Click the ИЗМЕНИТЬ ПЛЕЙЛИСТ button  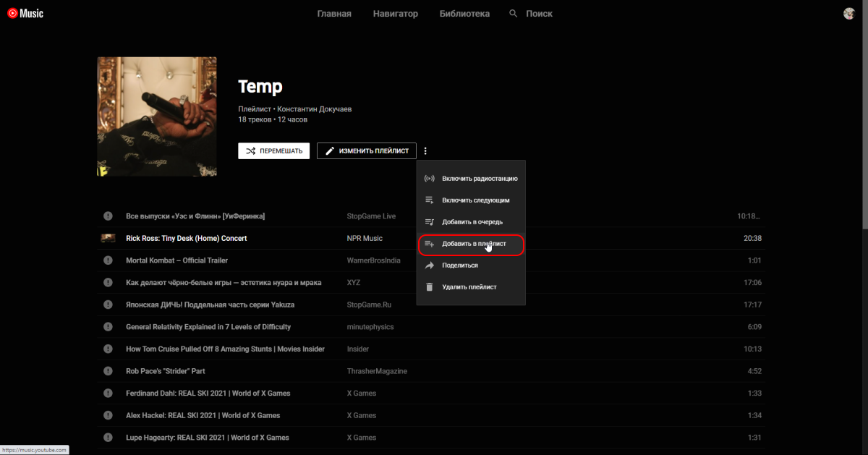click(x=367, y=151)
